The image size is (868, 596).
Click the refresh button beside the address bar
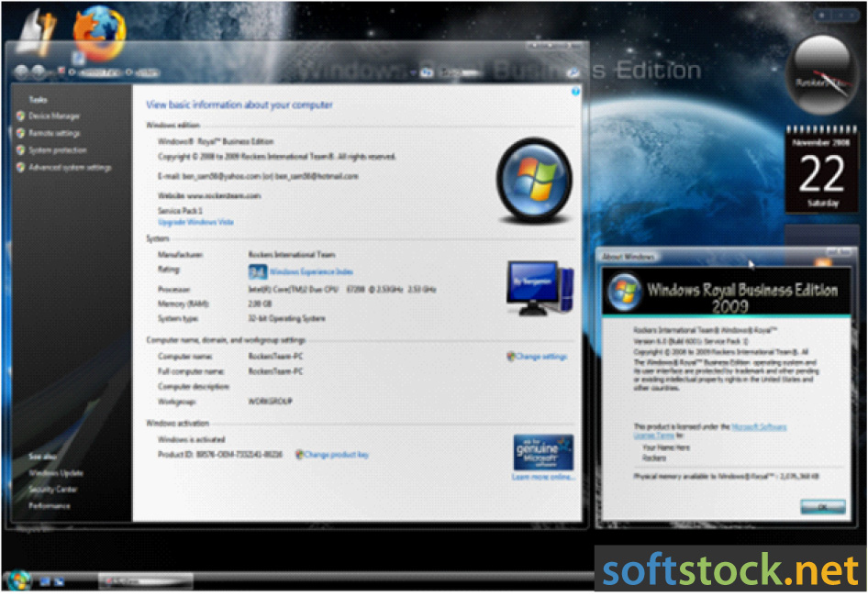point(427,72)
